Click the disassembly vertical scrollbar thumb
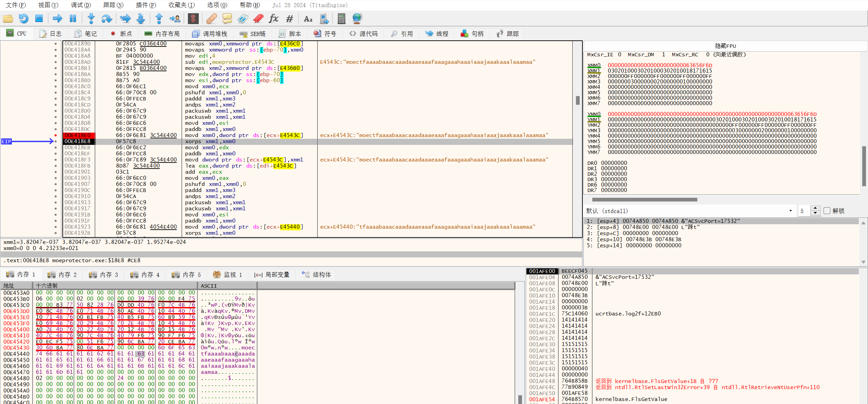 pyautogui.click(x=577, y=100)
